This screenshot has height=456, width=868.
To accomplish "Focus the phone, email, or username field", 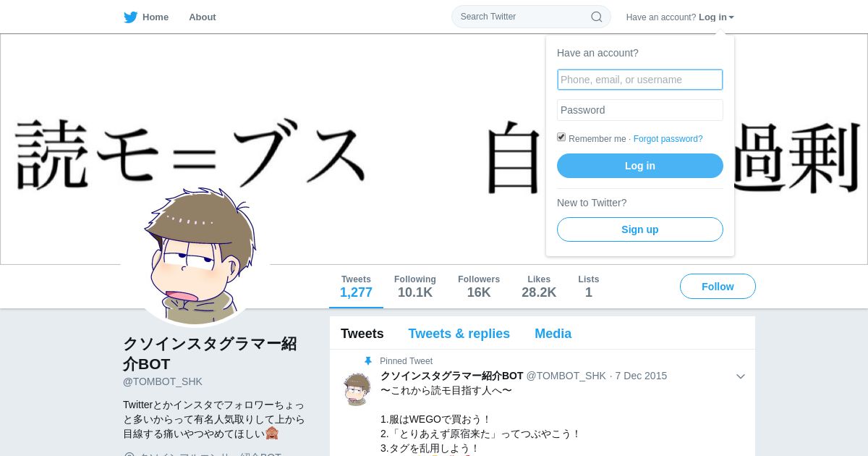I will [x=640, y=80].
